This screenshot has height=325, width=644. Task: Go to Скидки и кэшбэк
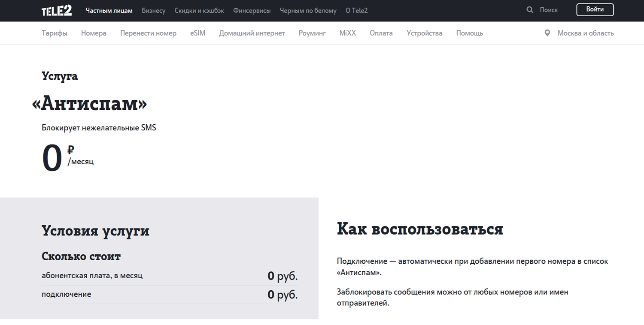[x=199, y=10]
